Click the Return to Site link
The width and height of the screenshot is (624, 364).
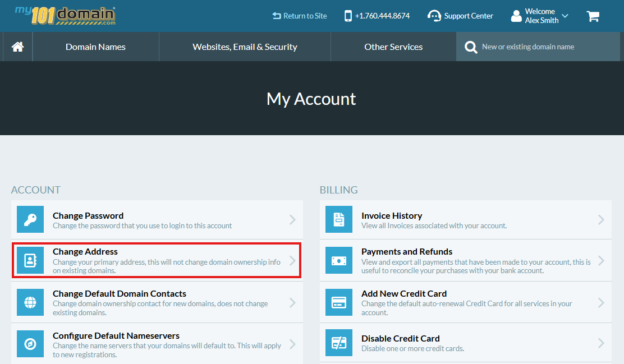[299, 16]
